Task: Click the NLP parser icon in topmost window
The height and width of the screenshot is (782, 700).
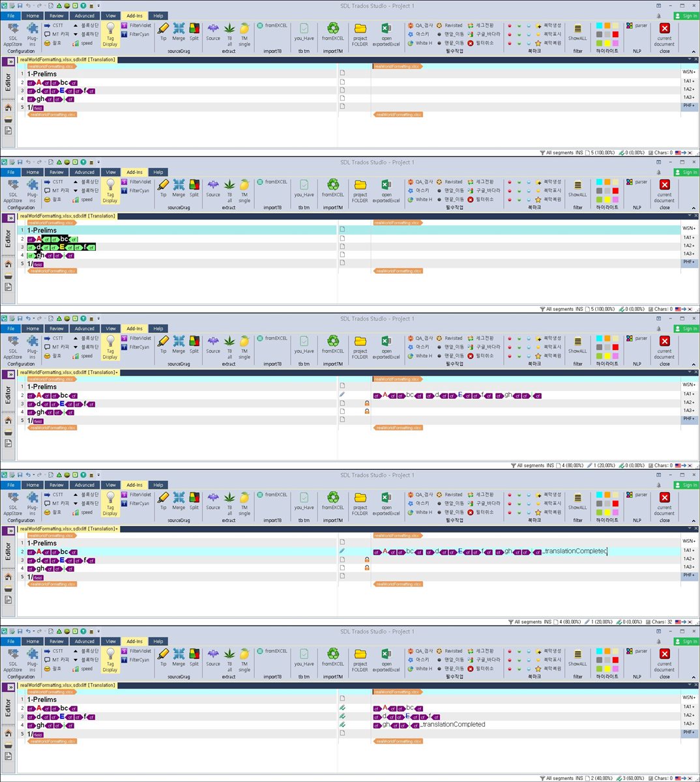Action: tap(637, 26)
